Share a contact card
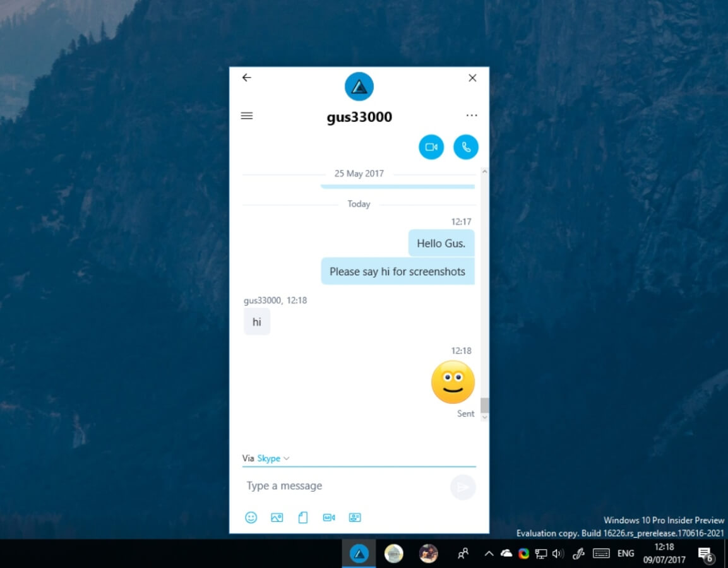The image size is (728, 568). click(x=355, y=518)
